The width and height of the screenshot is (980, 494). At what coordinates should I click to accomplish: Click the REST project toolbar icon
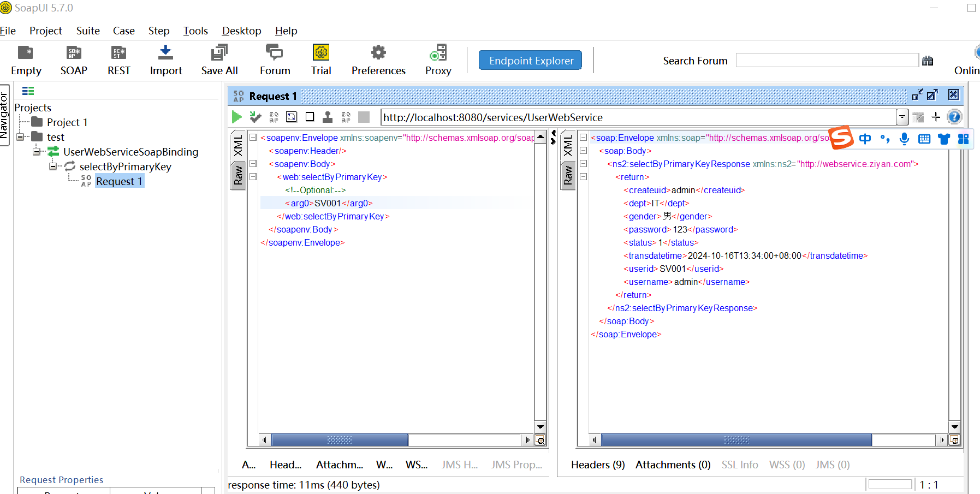(x=118, y=60)
